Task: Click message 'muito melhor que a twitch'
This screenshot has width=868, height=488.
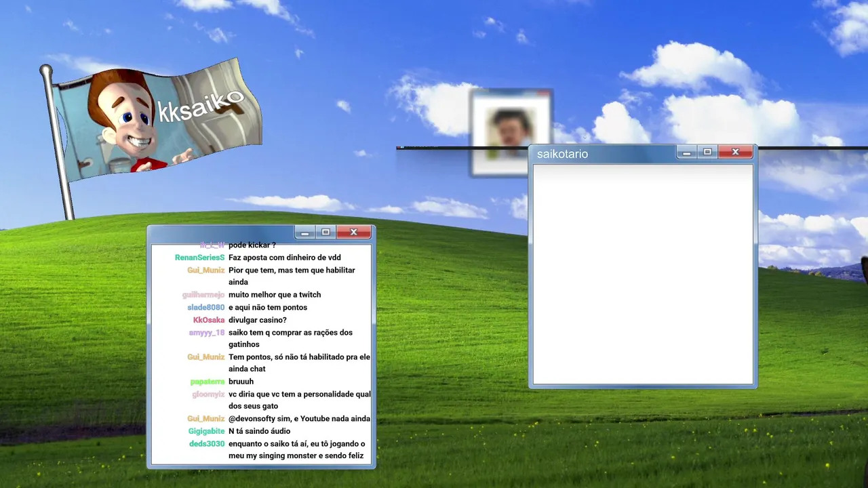Action: click(275, 295)
